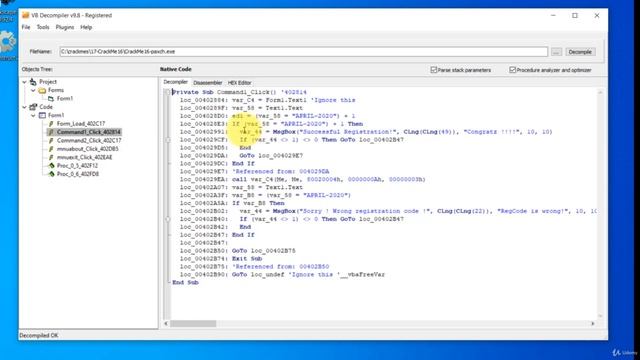Screen dimensions: 640x360
Task: Select the Form1 icon under Forms folder
Action: [x=51, y=98]
